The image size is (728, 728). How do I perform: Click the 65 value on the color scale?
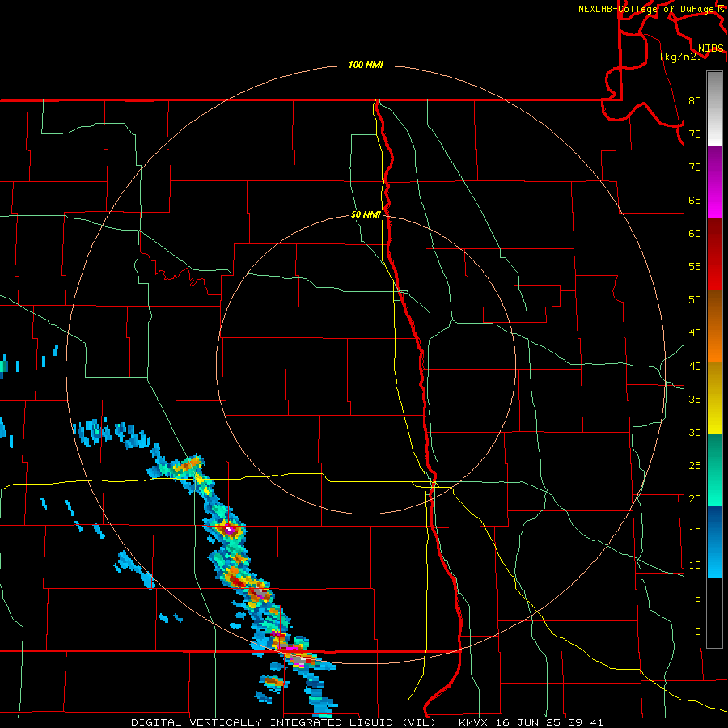(695, 200)
